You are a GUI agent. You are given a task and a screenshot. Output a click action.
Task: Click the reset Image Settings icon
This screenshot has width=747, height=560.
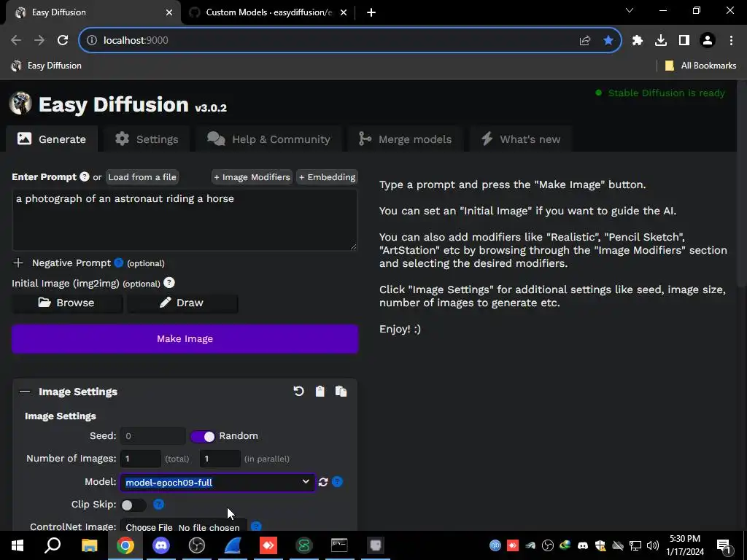[298, 392]
